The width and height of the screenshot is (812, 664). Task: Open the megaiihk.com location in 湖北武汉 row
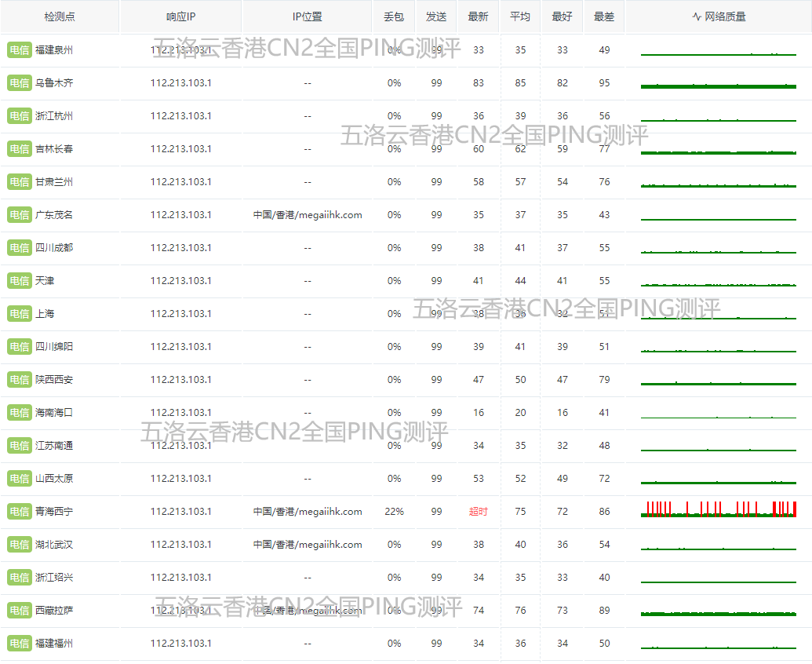tap(308, 545)
